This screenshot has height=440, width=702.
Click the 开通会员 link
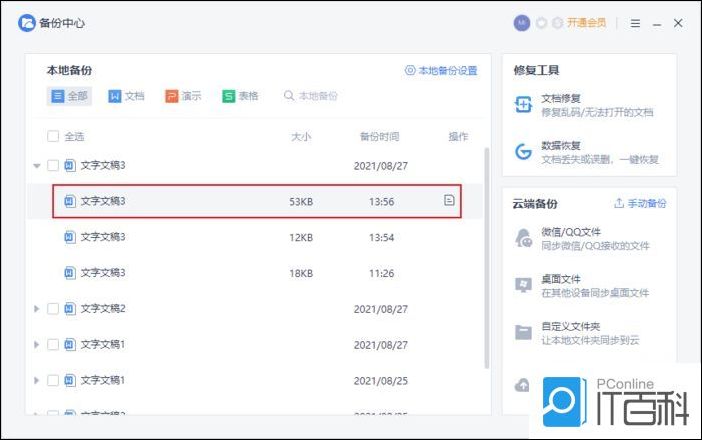(x=586, y=23)
